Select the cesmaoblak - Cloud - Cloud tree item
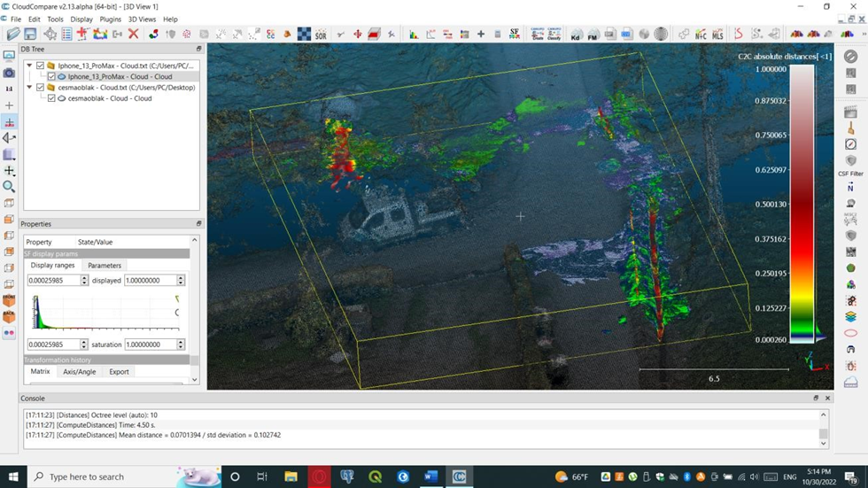 [x=110, y=98]
